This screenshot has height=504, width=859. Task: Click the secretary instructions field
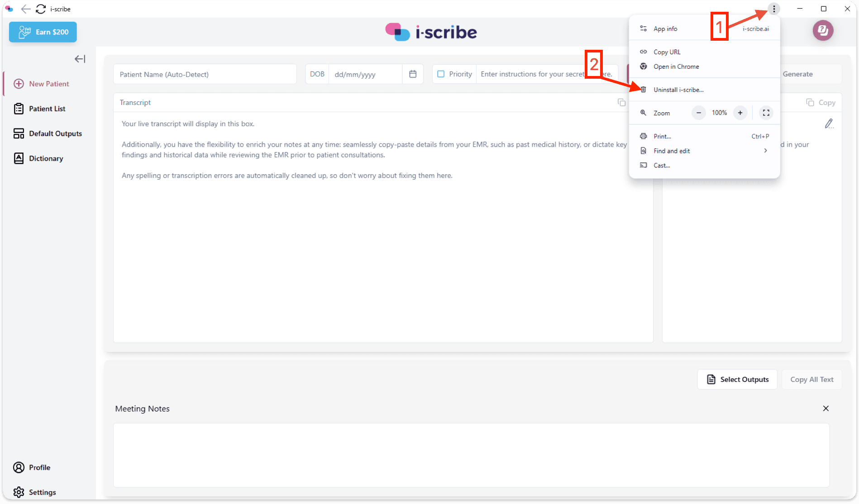click(x=546, y=74)
